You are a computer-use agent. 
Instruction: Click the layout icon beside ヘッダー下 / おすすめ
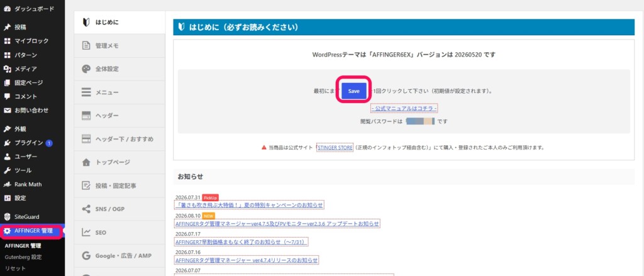tap(86, 139)
